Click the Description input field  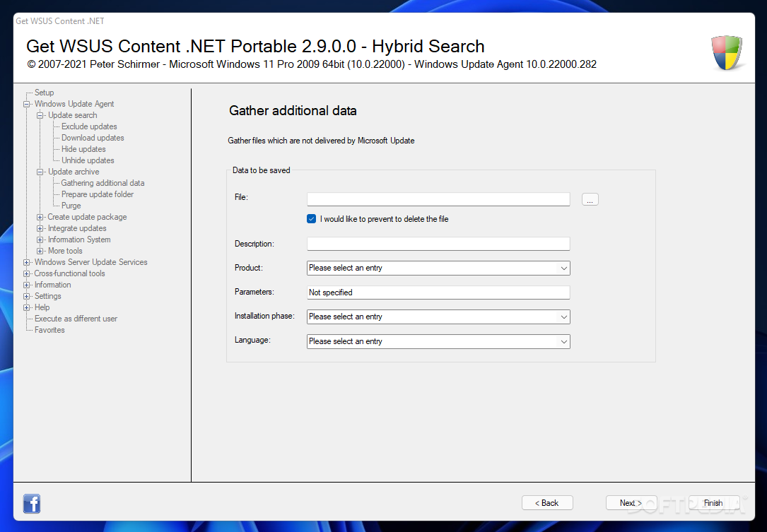(438, 244)
